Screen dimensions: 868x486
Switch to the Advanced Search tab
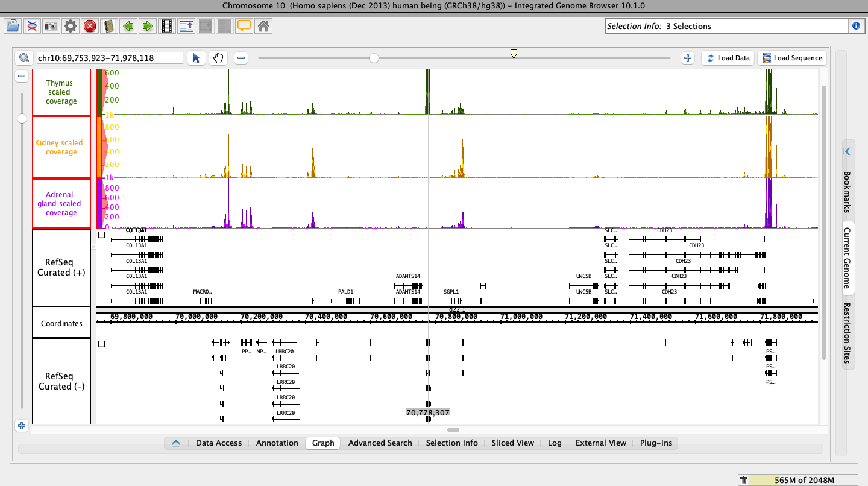tap(380, 443)
